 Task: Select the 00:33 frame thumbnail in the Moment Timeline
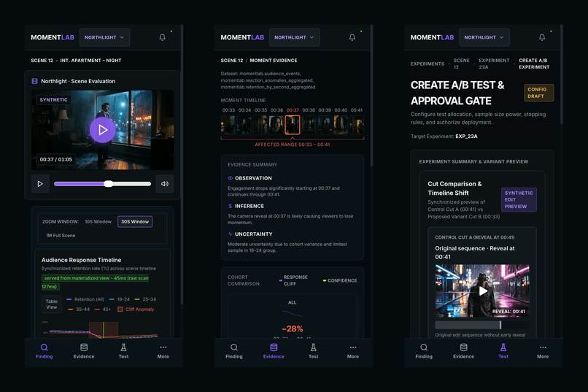pyautogui.click(x=228, y=125)
